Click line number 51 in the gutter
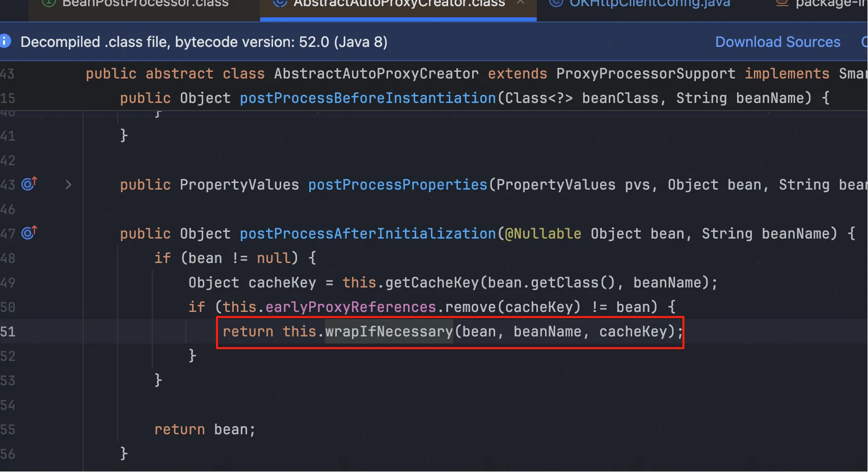The width and height of the screenshot is (868, 472). click(8, 332)
